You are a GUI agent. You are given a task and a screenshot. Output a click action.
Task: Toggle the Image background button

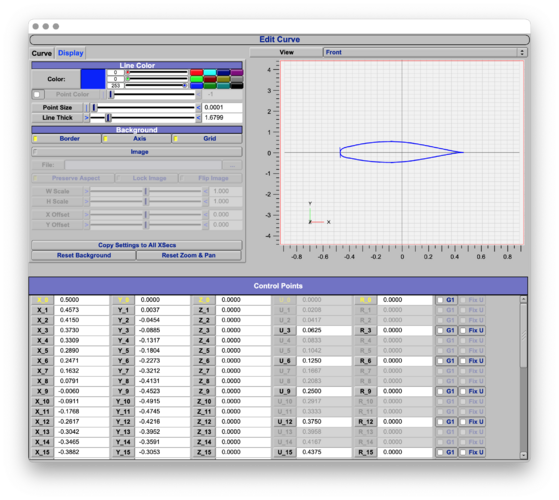(137, 152)
